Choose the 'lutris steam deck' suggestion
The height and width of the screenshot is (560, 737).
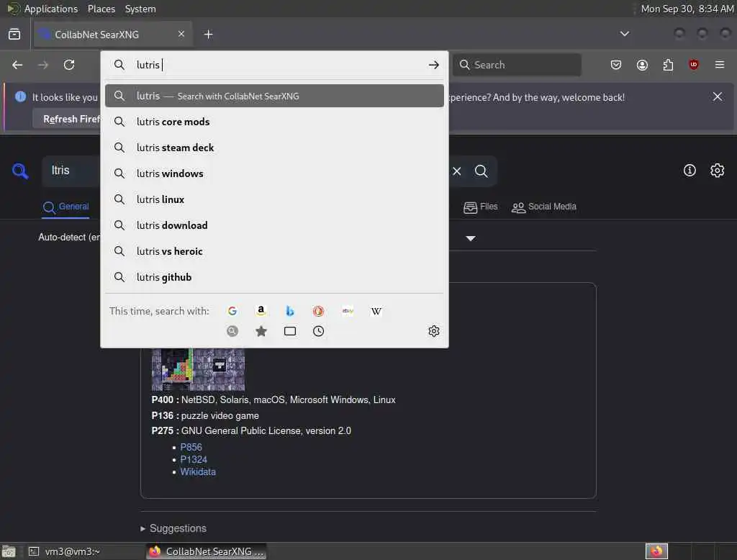[274, 148]
